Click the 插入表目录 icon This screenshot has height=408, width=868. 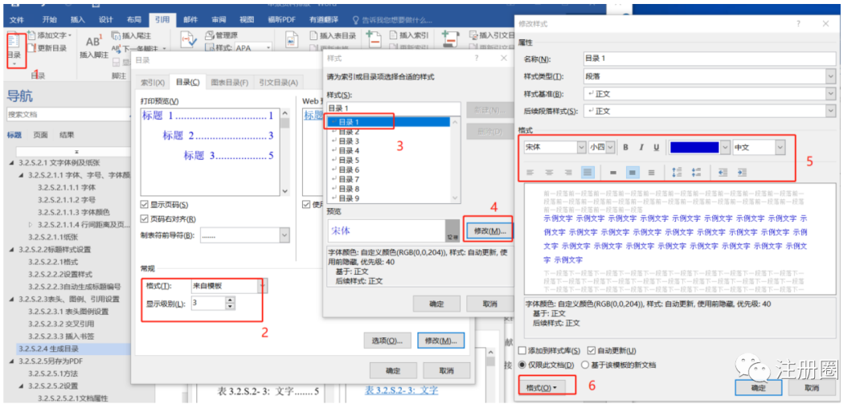313,35
